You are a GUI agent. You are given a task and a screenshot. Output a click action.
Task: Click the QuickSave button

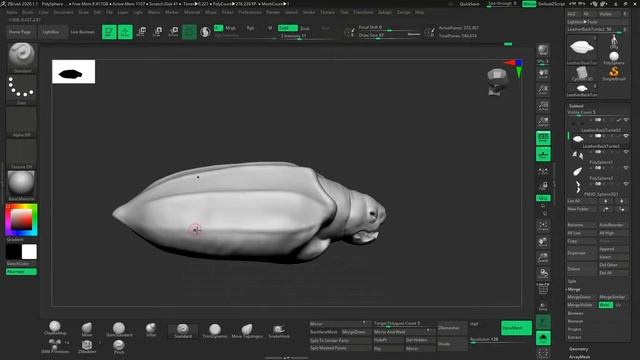click(x=469, y=4)
